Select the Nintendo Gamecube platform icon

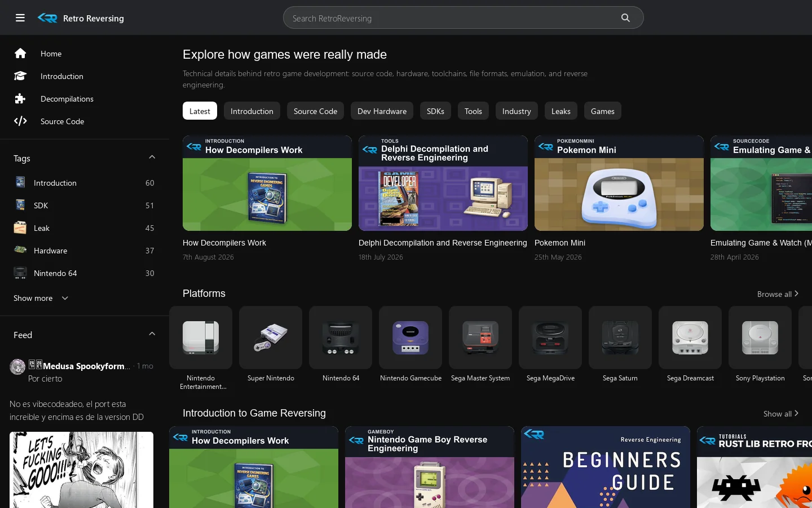pyautogui.click(x=411, y=338)
